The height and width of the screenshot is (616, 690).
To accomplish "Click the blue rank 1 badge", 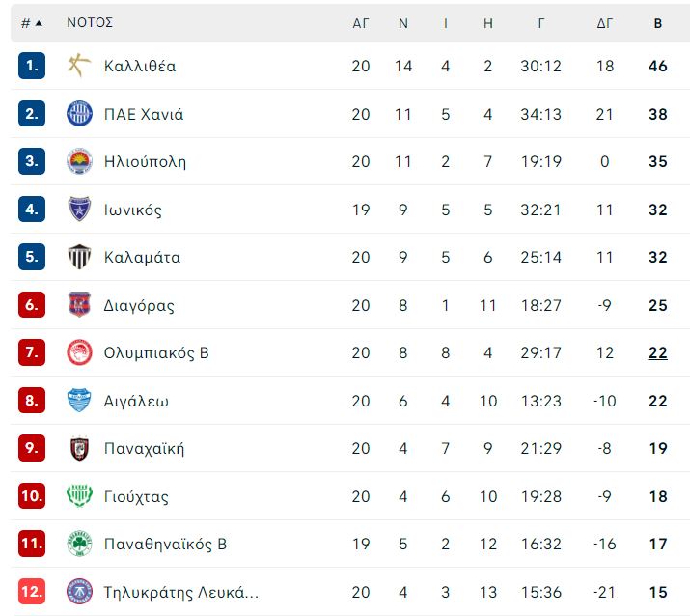I will (32, 66).
